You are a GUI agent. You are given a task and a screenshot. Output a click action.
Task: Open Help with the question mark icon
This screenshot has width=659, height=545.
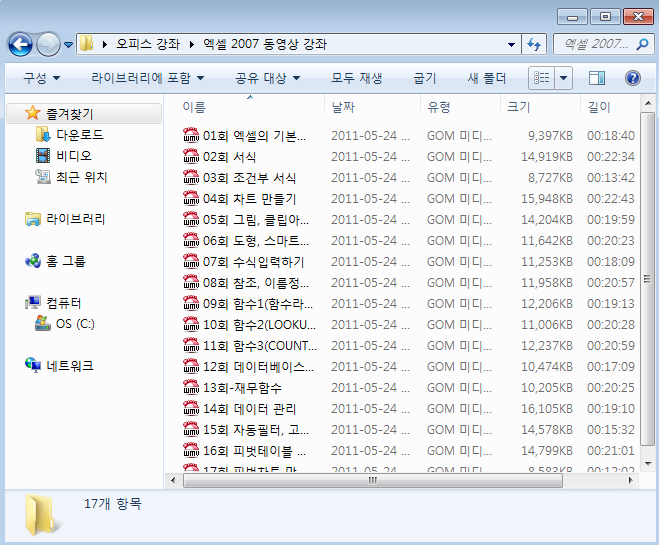[633, 78]
